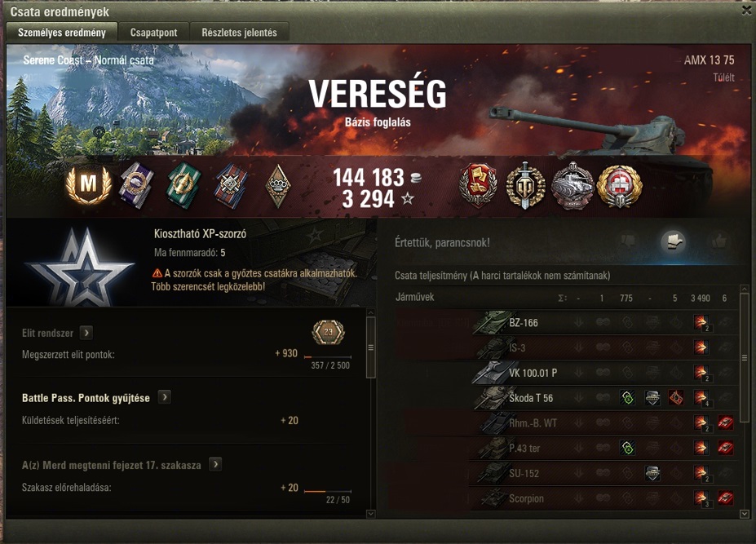Viewport: 756px width, 544px height.
Task: Click the BZ-166 vehicle row
Action: (567, 323)
